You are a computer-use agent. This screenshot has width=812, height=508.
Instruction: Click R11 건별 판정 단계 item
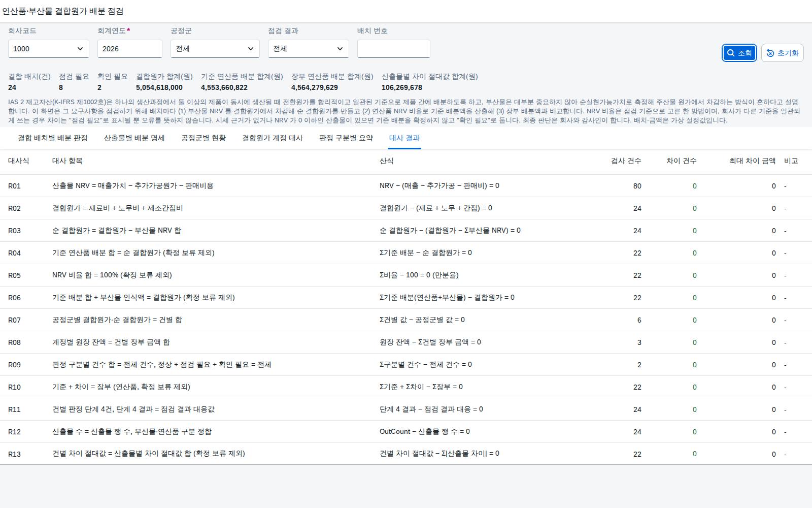click(133, 409)
